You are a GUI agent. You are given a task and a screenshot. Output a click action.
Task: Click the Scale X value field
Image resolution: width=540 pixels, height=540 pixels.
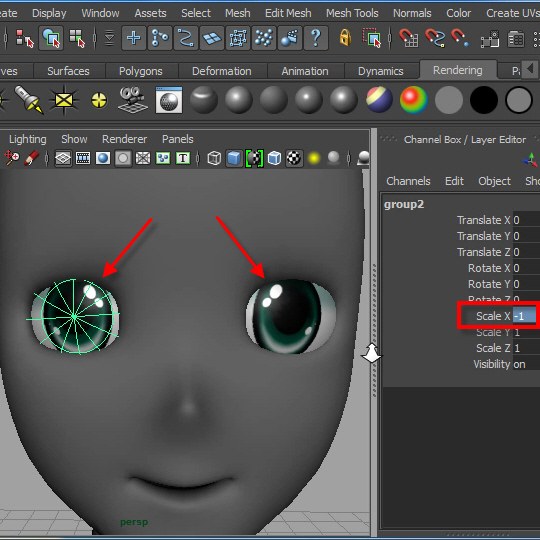(525, 316)
